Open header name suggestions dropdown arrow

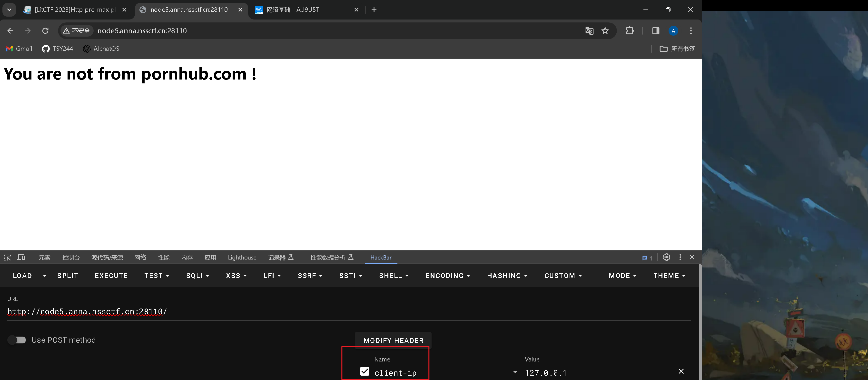pos(515,372)
